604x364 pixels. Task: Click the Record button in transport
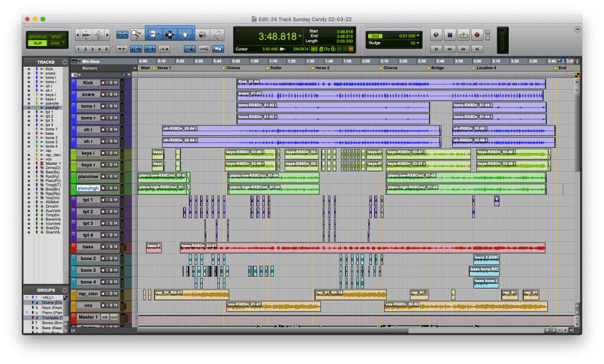478,35
